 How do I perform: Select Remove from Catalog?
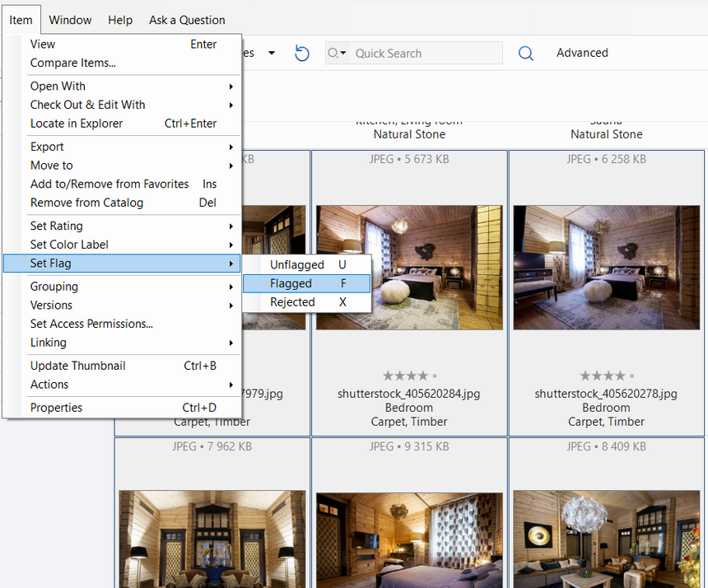coord(86,203)
